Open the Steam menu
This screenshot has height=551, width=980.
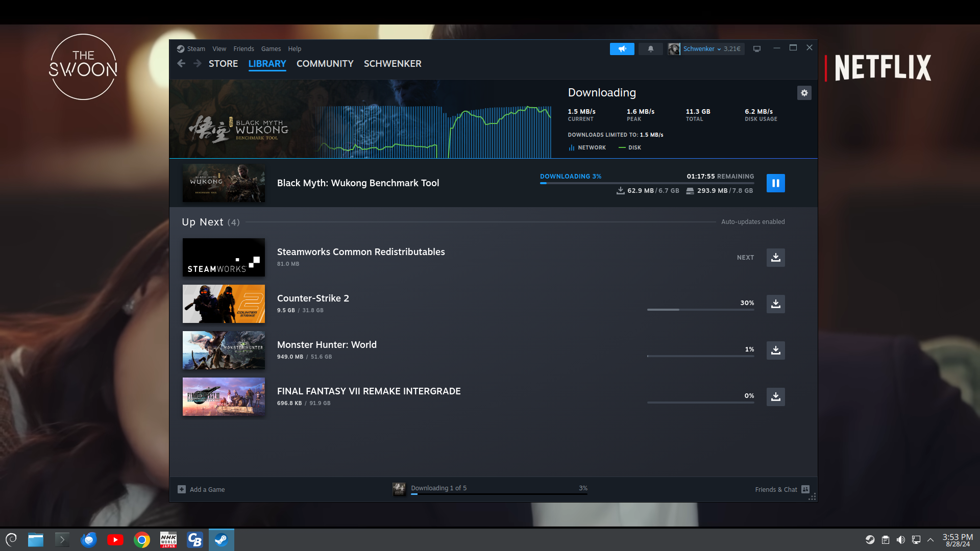pos(195,49)
